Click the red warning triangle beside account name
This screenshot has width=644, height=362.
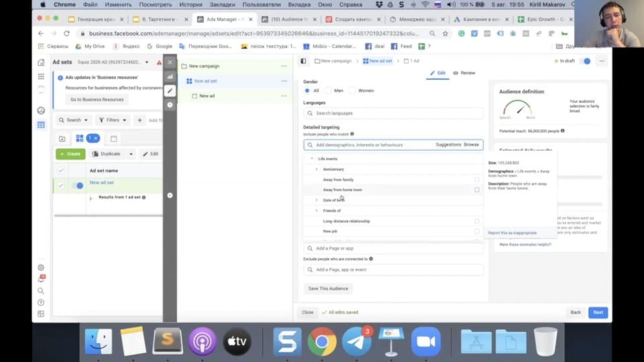pos(159,62)
